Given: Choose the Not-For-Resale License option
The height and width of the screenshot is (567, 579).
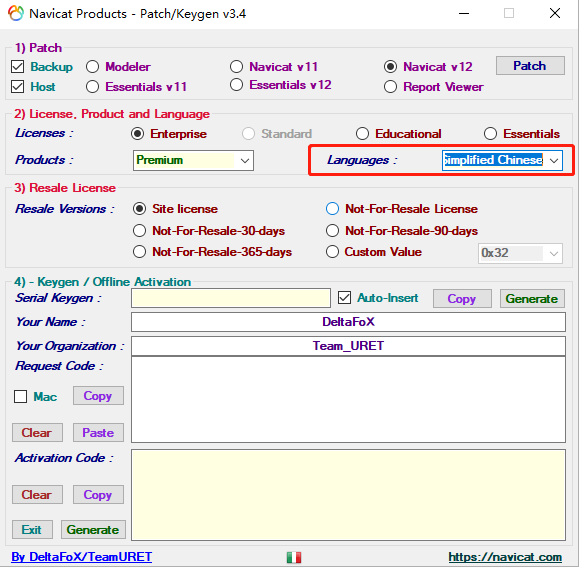Looking at the screenshot, I should click(x=332, y=209).
